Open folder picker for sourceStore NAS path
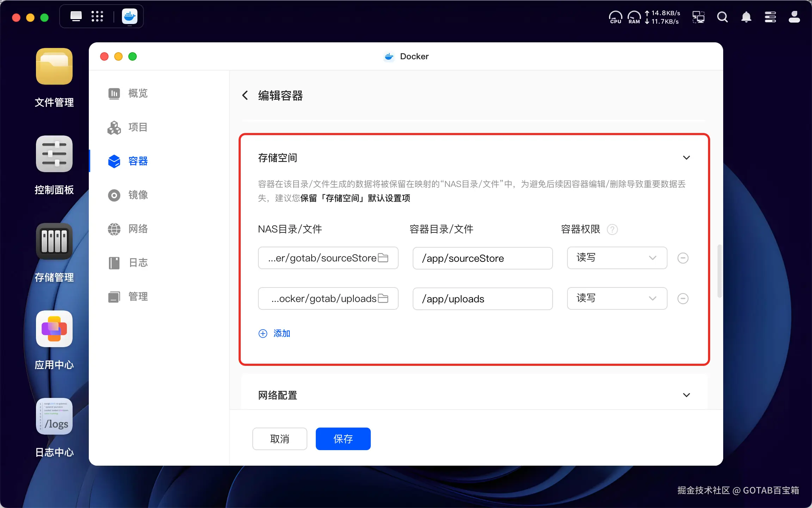 pos(383,258)
